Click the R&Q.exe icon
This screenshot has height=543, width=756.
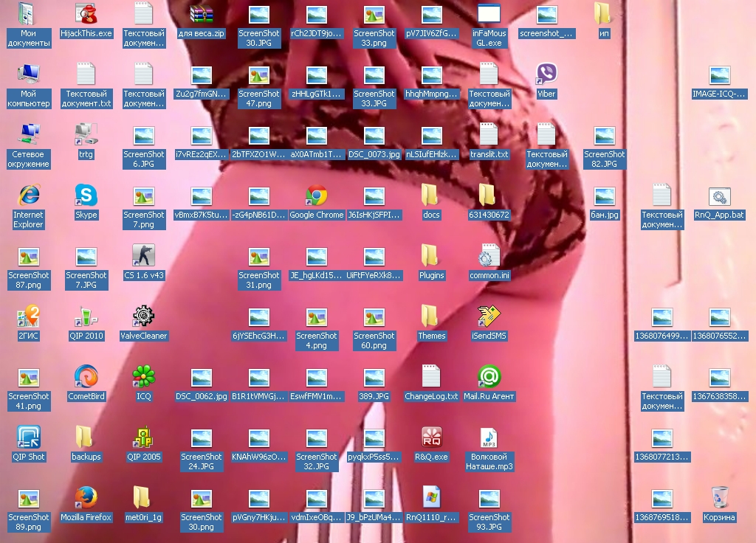point(431,437)
